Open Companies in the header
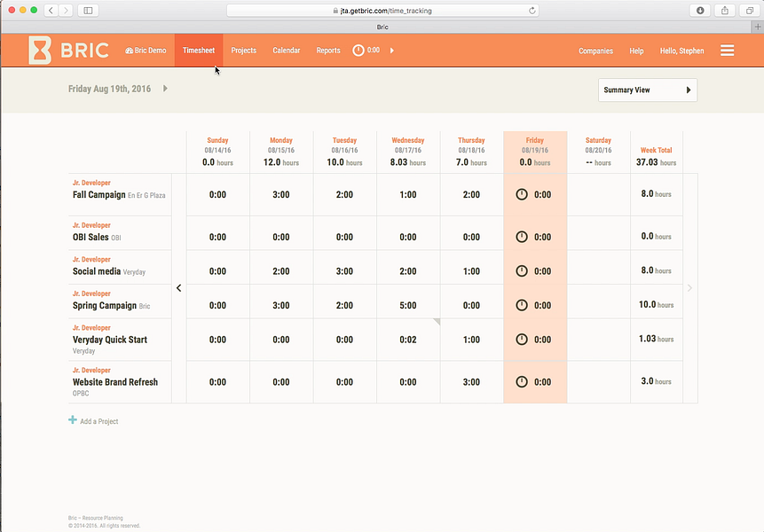The image size is (764, 532). point(596,51)
